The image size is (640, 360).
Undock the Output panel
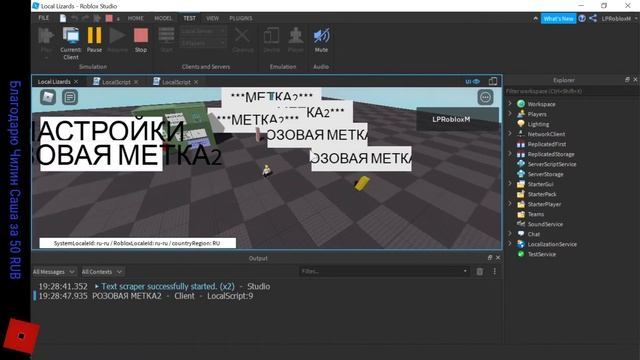pos(490,258)
